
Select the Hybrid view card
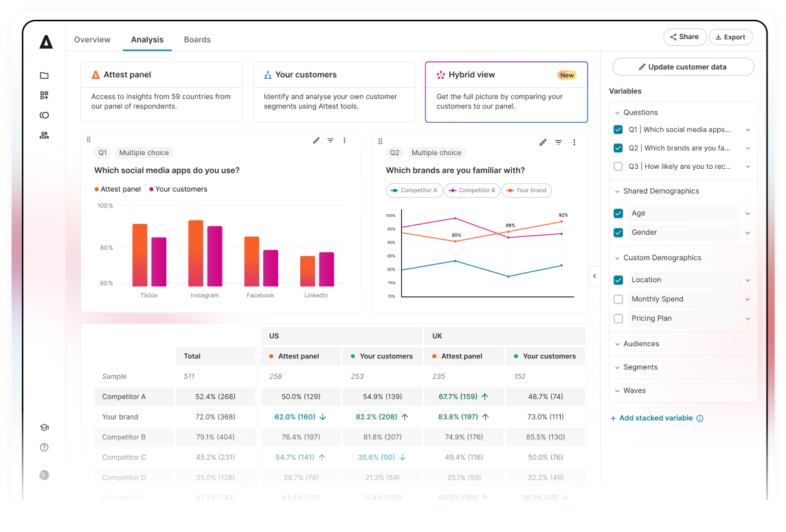506,91
